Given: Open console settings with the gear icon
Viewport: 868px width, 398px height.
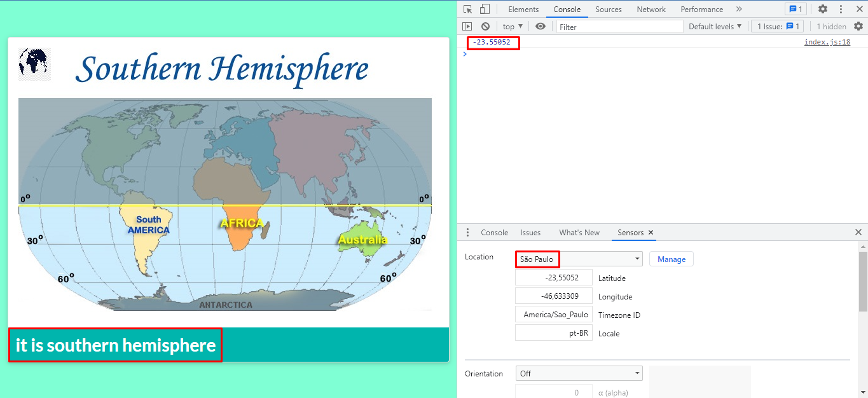Looking at the screenshot, I should click(858, 26).
